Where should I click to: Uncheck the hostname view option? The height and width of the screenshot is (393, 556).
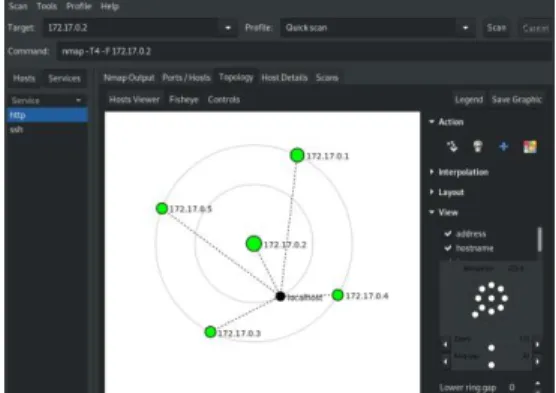[448, 248]
